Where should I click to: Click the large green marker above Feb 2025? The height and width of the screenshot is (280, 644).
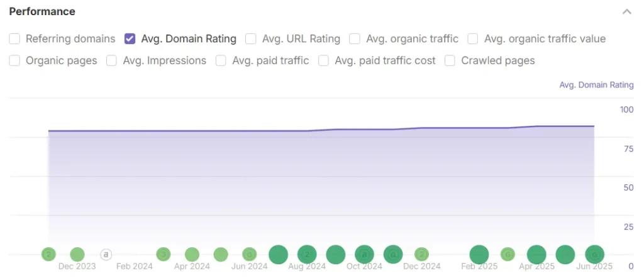point(479,255)
